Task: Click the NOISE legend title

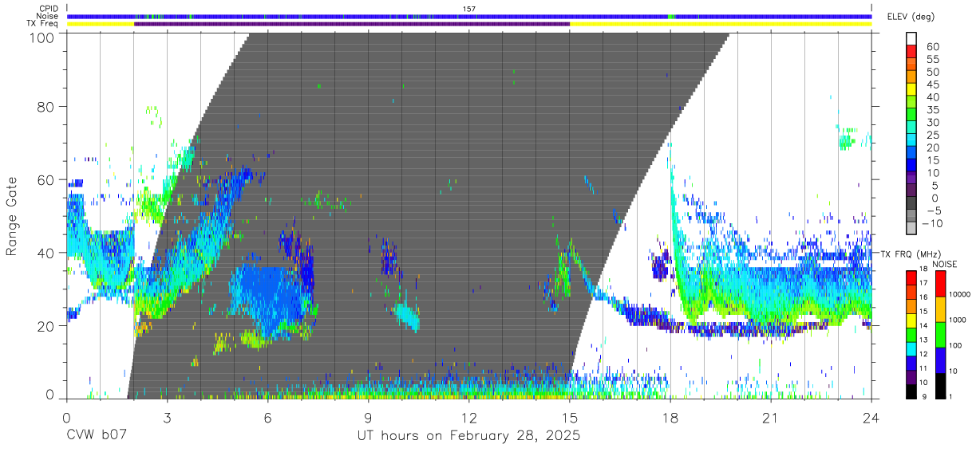Action: [946, 264]
